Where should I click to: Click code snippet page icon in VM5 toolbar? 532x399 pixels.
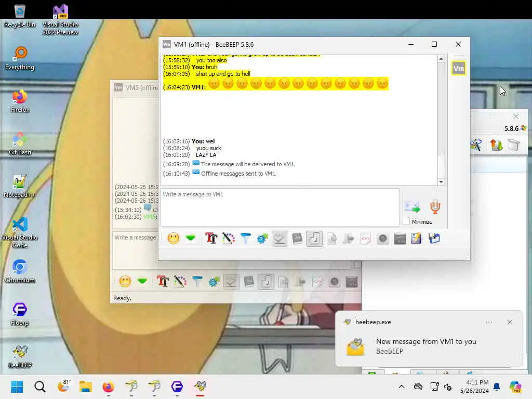point(317,281)
